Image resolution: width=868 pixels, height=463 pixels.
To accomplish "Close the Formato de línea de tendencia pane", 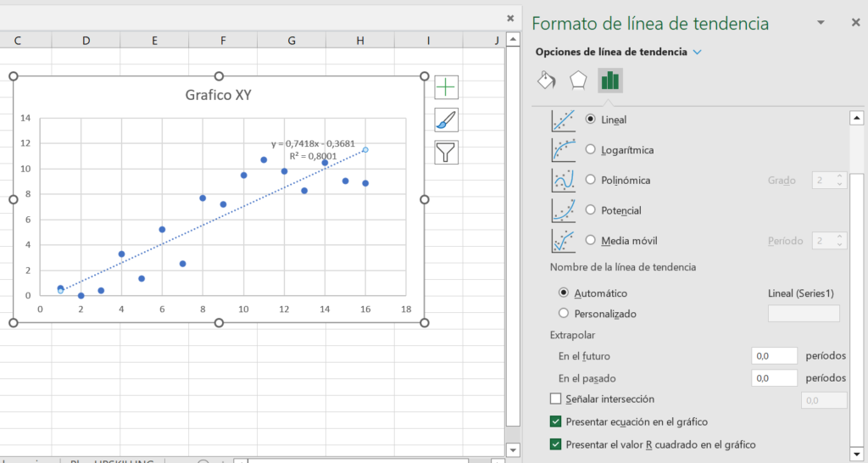I will point(855,23).
